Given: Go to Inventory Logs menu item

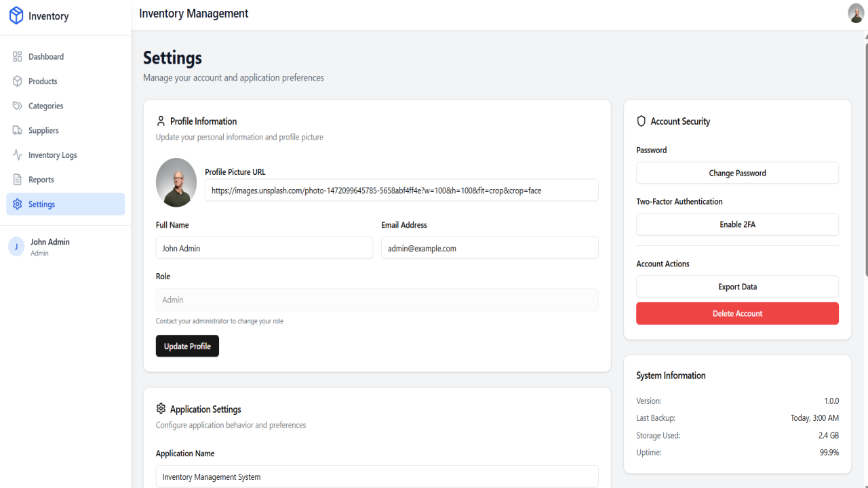Looking at the screenshot, I should point(66,155).
